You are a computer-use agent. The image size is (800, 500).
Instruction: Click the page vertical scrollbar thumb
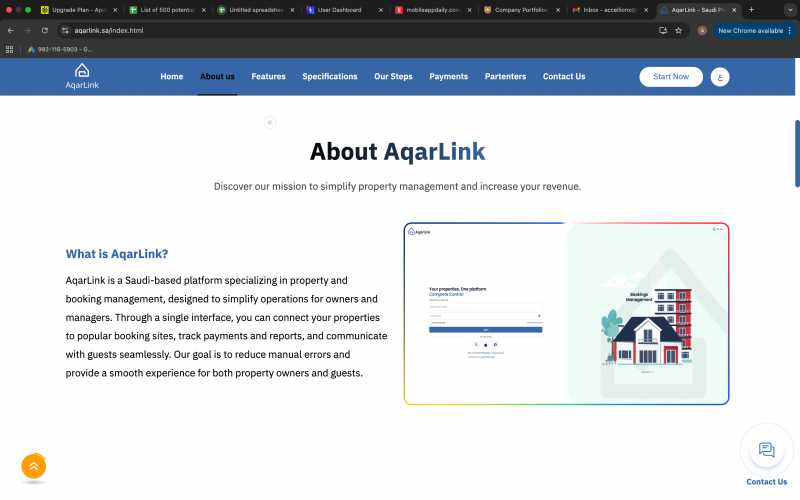797,154
